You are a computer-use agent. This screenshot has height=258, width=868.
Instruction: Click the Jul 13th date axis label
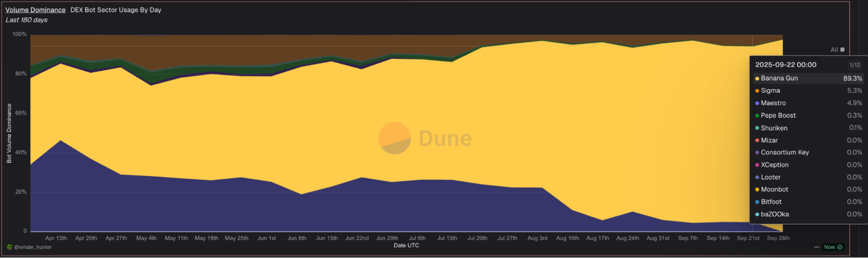[447, 238]
